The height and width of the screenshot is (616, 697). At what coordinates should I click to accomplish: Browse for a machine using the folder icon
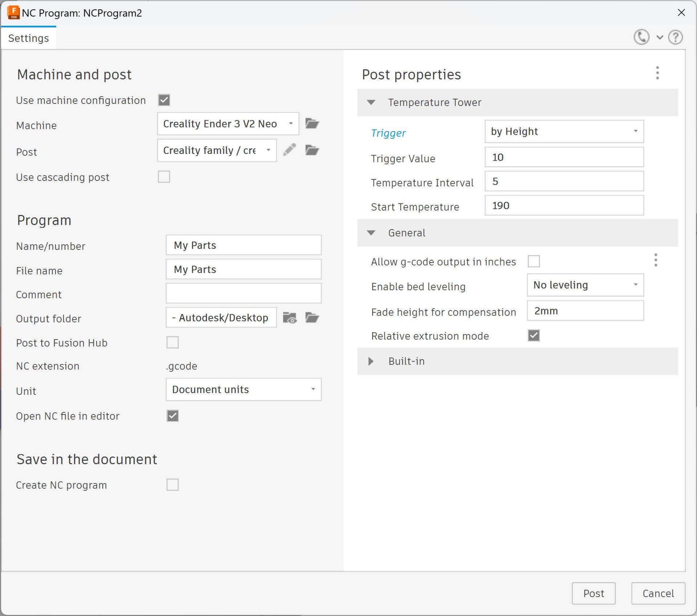click(x=312, y=123)
